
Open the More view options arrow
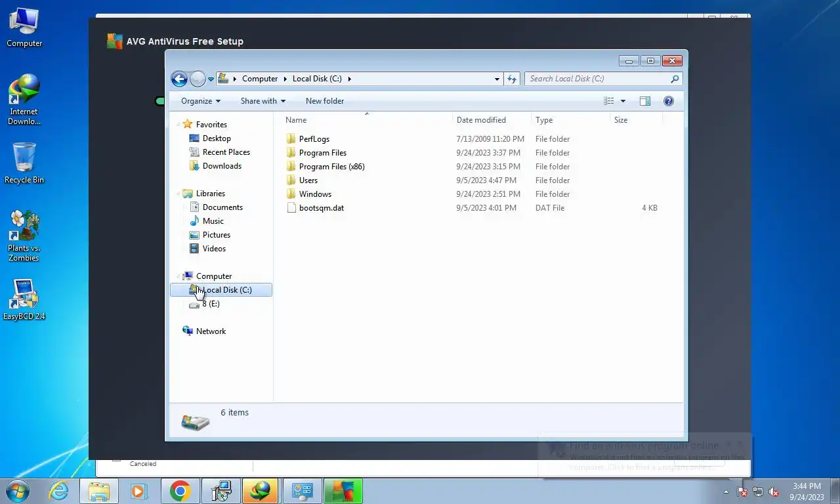click(x=623, y=101)
